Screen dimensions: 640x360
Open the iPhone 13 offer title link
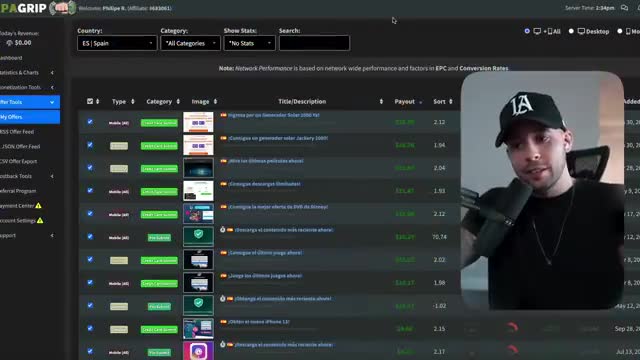pyautogui.click(x=259, y=322)
